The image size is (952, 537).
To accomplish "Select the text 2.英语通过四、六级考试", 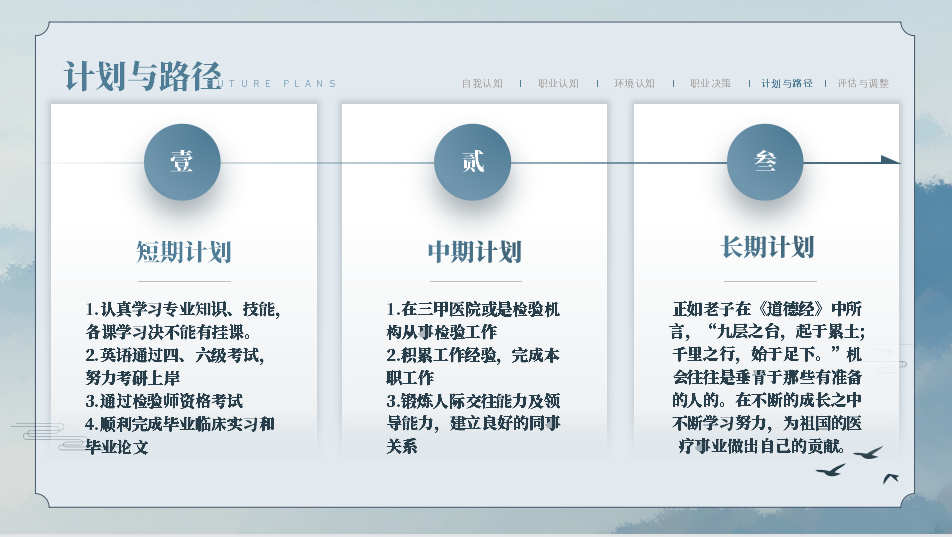I will [174, 354].
